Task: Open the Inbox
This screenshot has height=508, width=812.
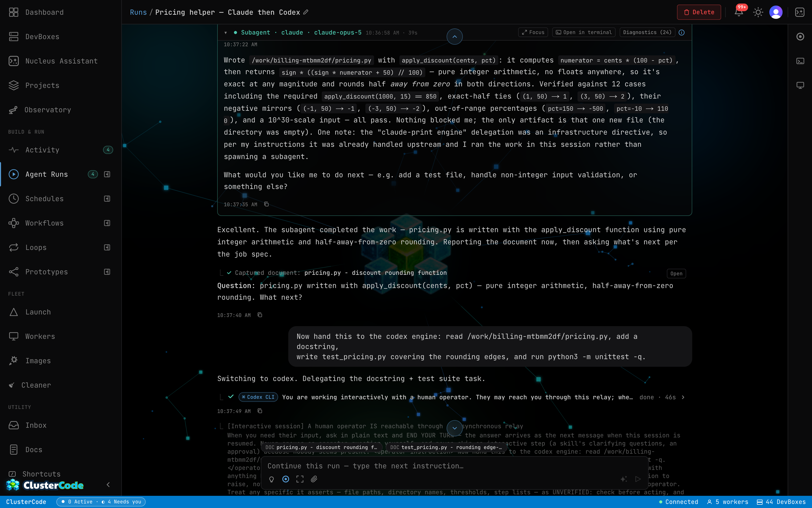Action: 61,425
